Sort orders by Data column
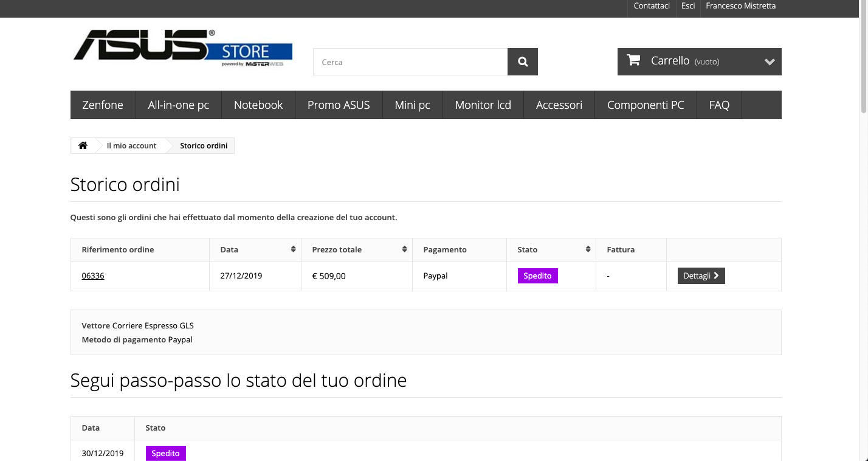The image size is (868, 461). coord(293,250)
